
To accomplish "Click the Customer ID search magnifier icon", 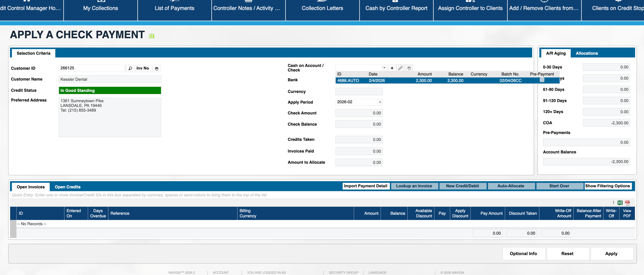I will (130, 68).
